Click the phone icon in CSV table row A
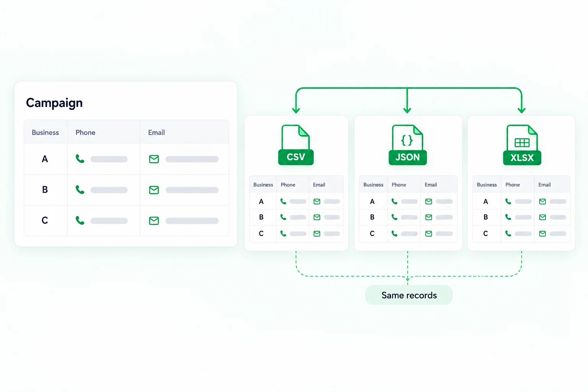The height and width of the screenshot is (392, 588). click(283, 201)
